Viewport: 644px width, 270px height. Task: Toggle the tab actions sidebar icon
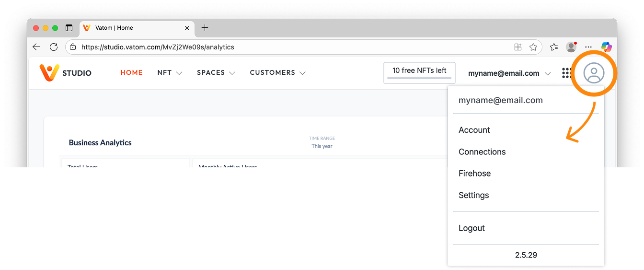(69, 28)
